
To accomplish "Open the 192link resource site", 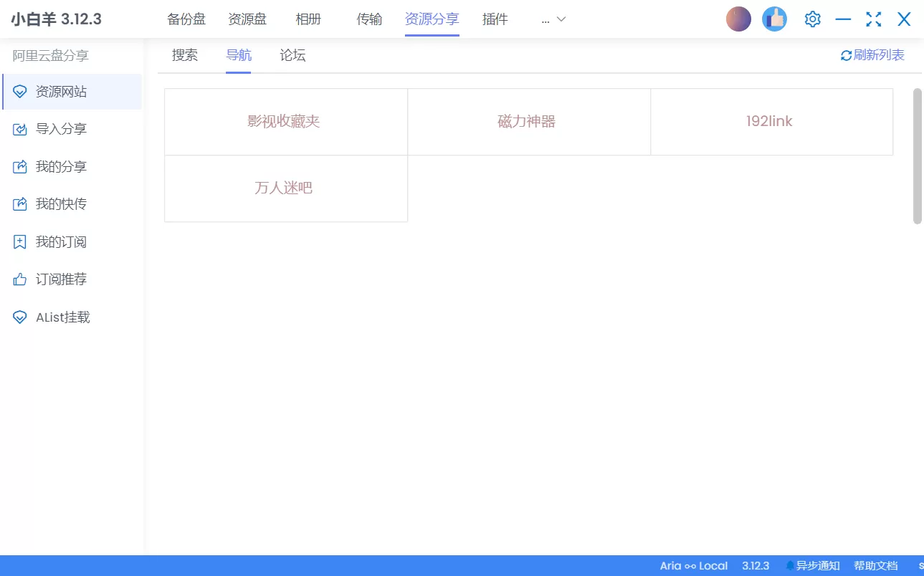I will click(771, 121).
